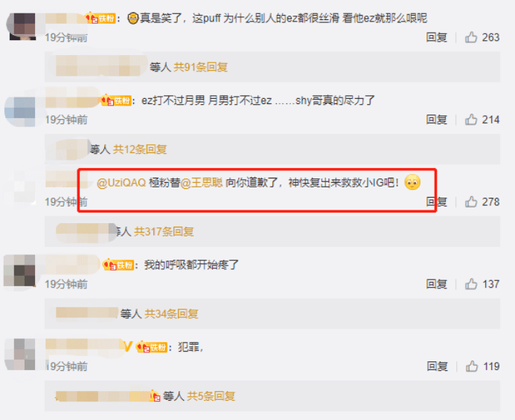Open avatar beside 我的呼吸都开始疼了 comment
The image size is (515, 420).
[x=19, y=271]
